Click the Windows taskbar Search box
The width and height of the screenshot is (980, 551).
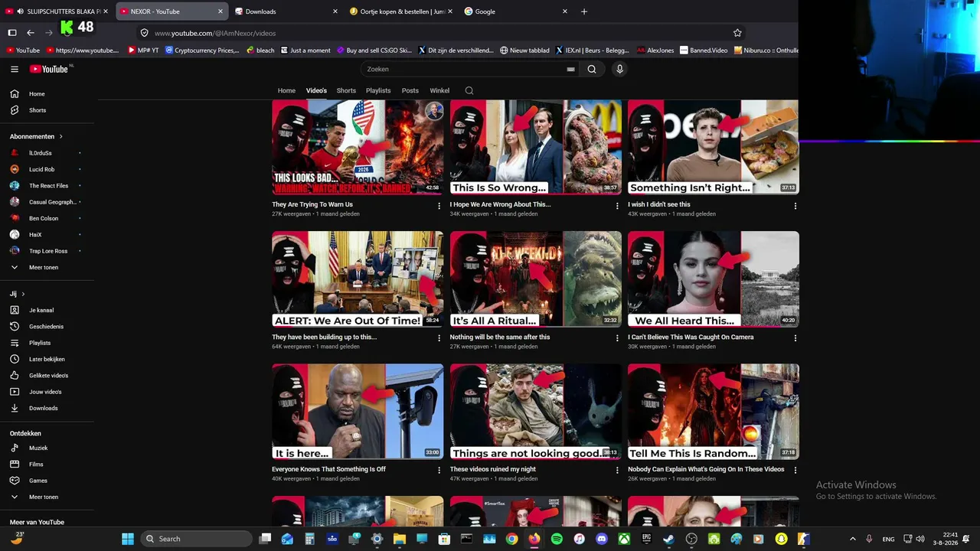tap(197, 539)
